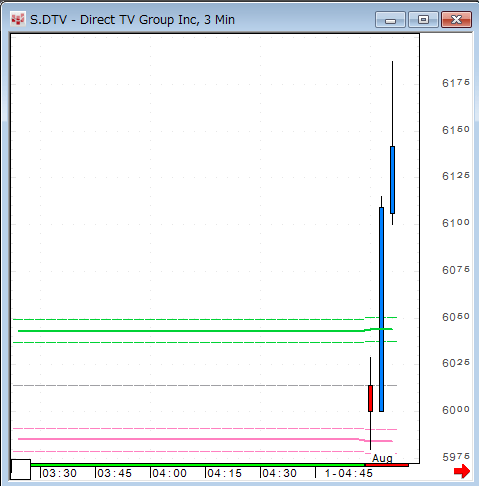
Task: Click the red scroll-right arrow icon
Action: click(462, 471)
